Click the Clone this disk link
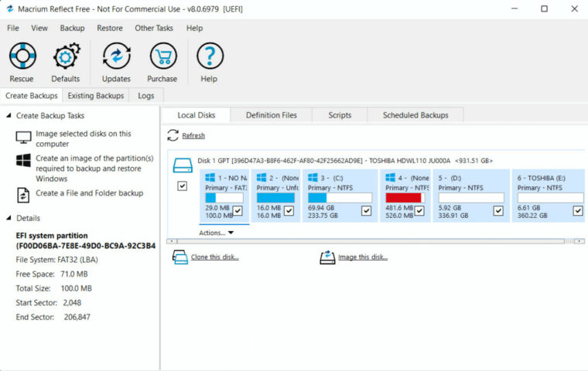The height and width of the screenshot is (371, 588). (215, 257)
